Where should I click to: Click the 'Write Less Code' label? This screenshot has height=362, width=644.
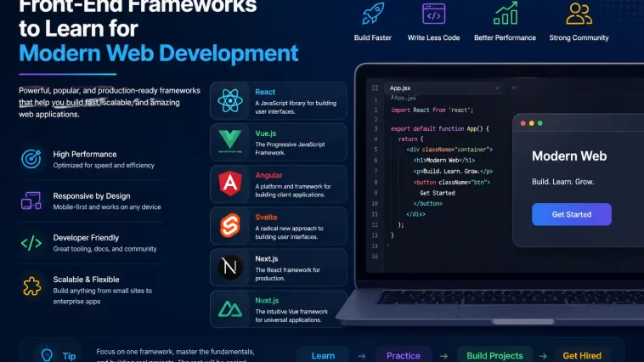click(x=433, y=37)
